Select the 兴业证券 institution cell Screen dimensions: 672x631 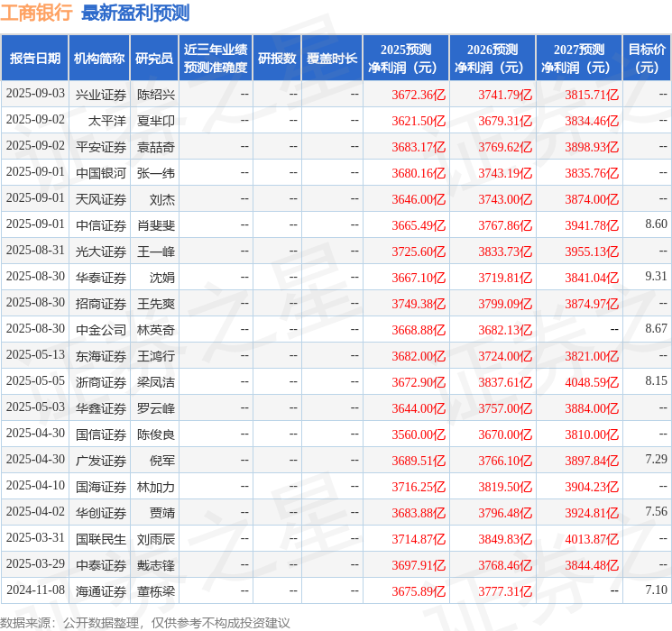101,95
